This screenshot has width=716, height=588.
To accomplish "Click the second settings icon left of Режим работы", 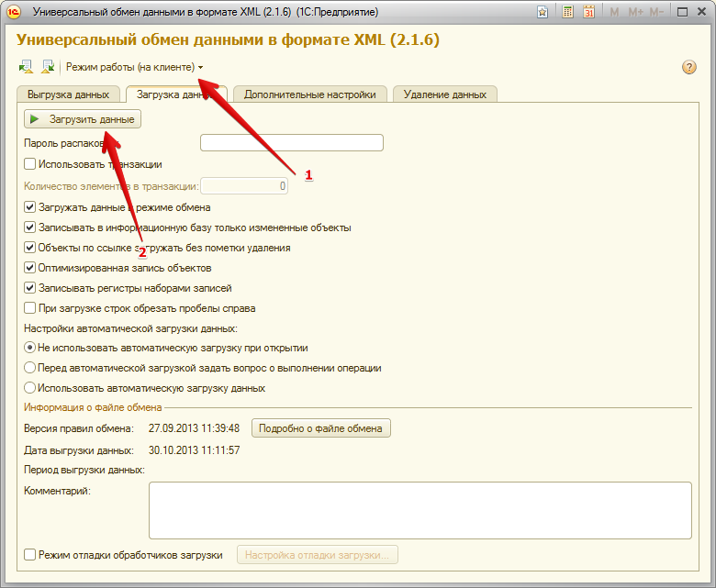I will [48, 67].
